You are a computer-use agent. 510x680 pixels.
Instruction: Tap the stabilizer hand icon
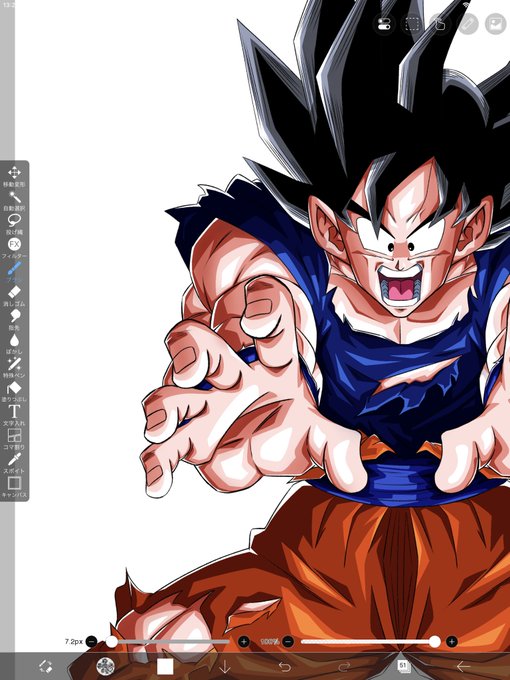click(440, 24)
